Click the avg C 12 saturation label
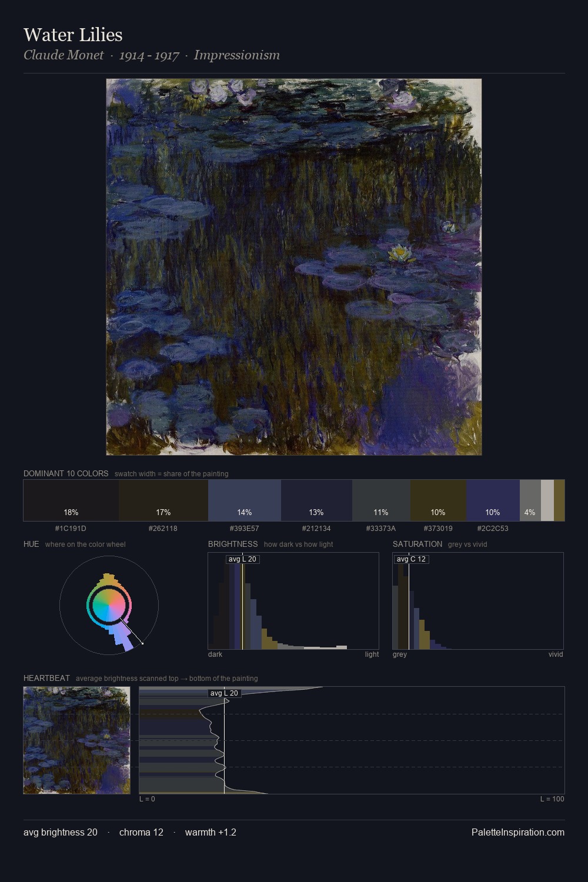Image resolution: width=588 pixels, height=882 pixels. (x=411, y=559)
